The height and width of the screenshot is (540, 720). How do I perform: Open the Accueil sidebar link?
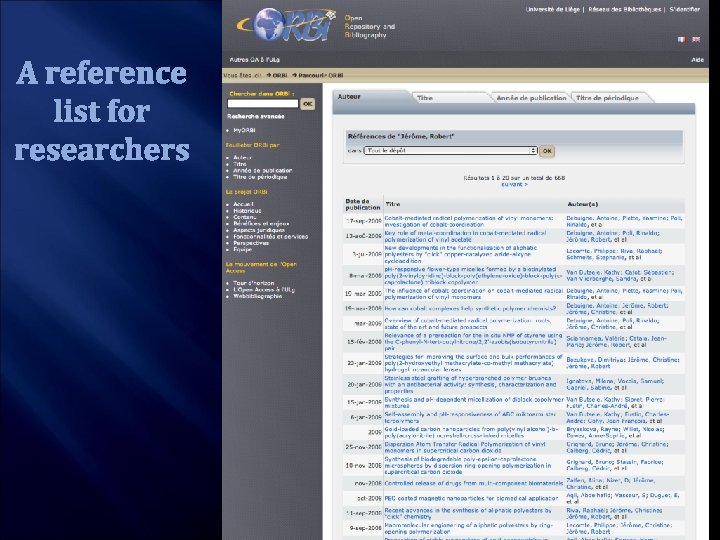243,204
